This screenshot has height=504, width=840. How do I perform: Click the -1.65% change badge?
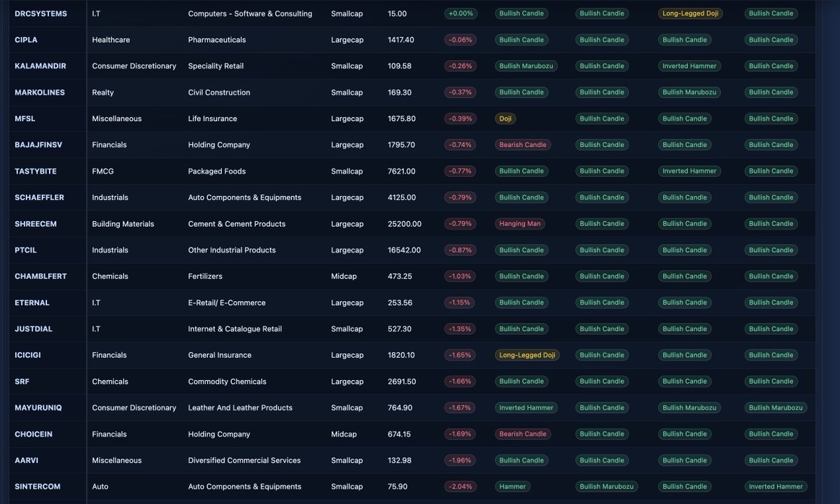461,355
